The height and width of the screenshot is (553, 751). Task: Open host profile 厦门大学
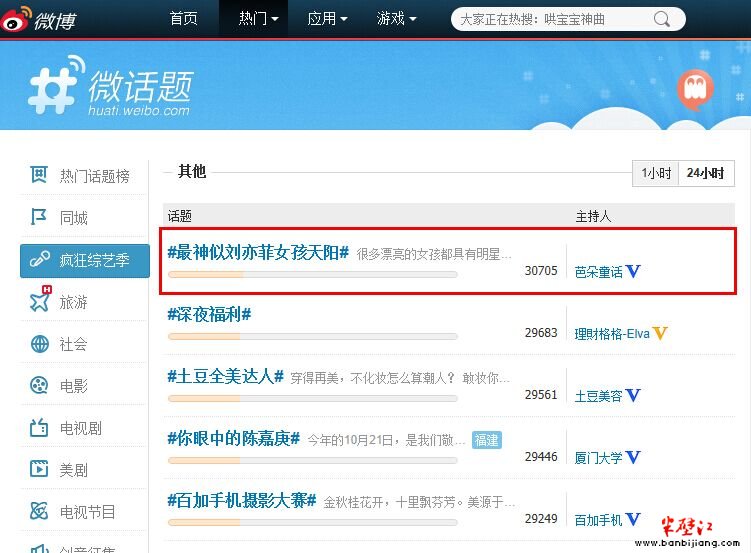[x=599, y=458]
